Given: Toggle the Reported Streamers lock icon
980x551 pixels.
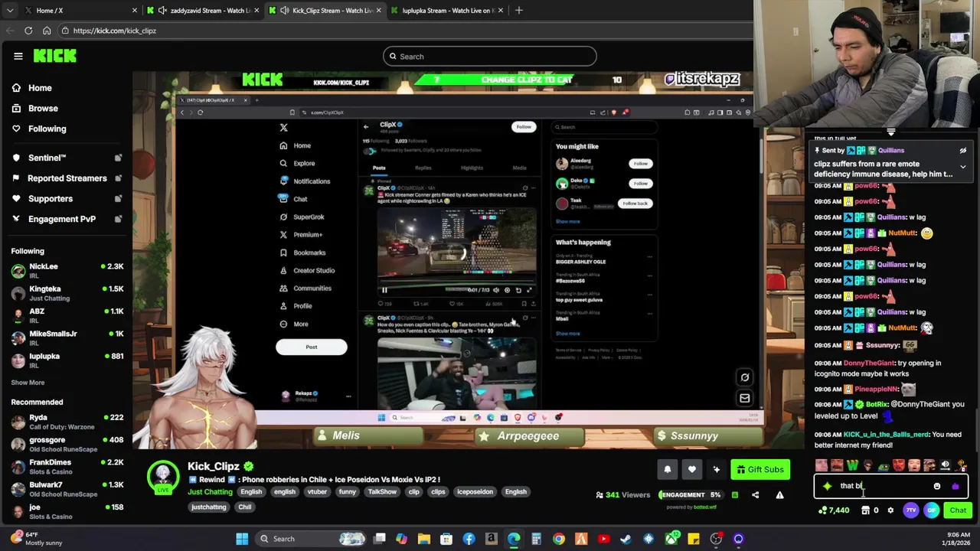Looking at the screenshot, I should pyautogui.click(x=118, y=178).
